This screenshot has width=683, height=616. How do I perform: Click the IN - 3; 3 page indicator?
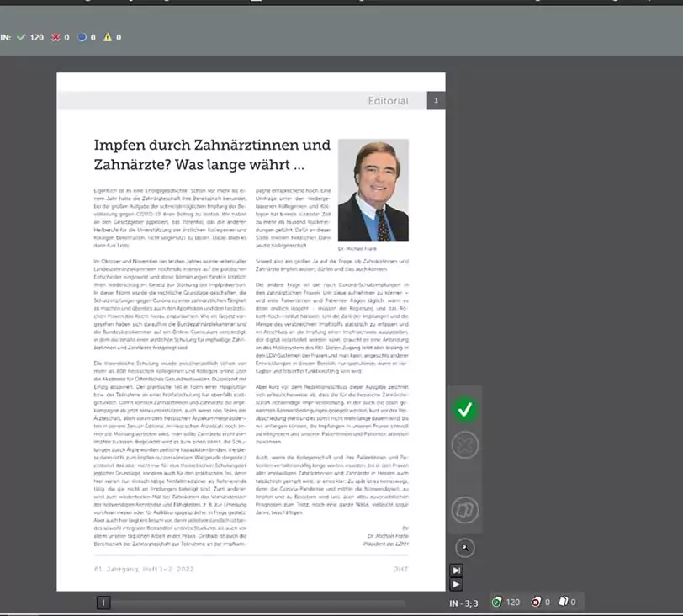[463, 603]
